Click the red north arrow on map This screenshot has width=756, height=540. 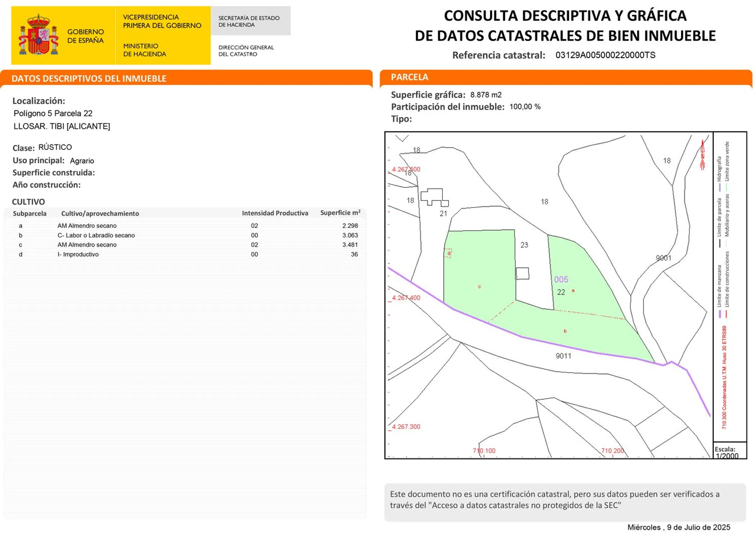pyautogui.click(x=702, y=155)
